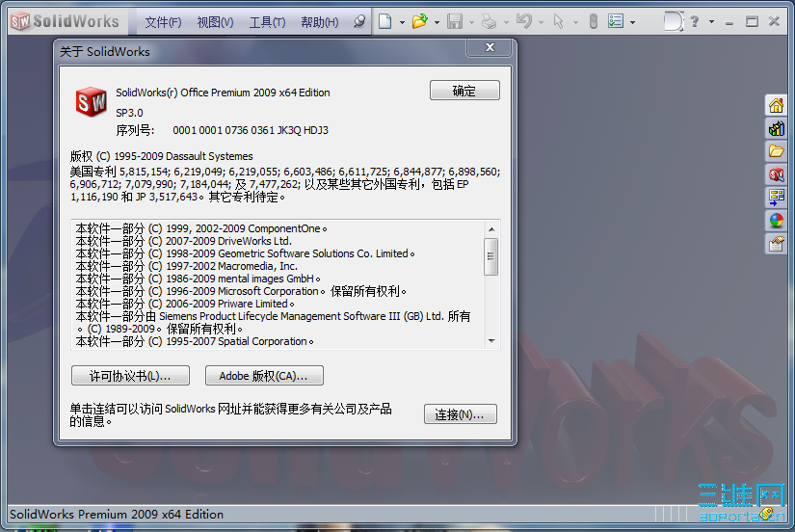Open the 工具(T) menu

(x=267, y=22)
